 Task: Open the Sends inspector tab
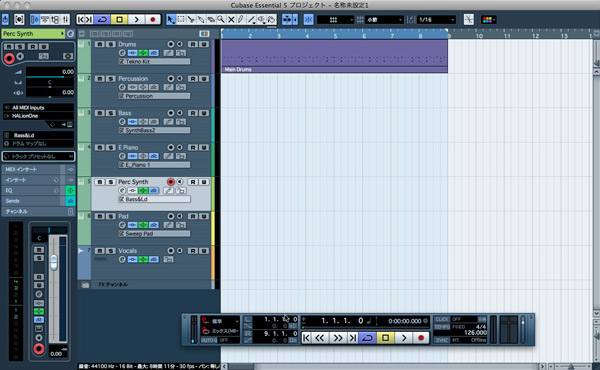coord(32,201)
